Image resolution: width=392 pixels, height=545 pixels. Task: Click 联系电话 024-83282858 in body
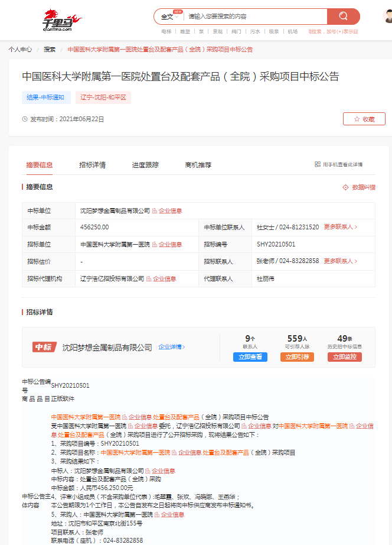click(x=97, y=540)
